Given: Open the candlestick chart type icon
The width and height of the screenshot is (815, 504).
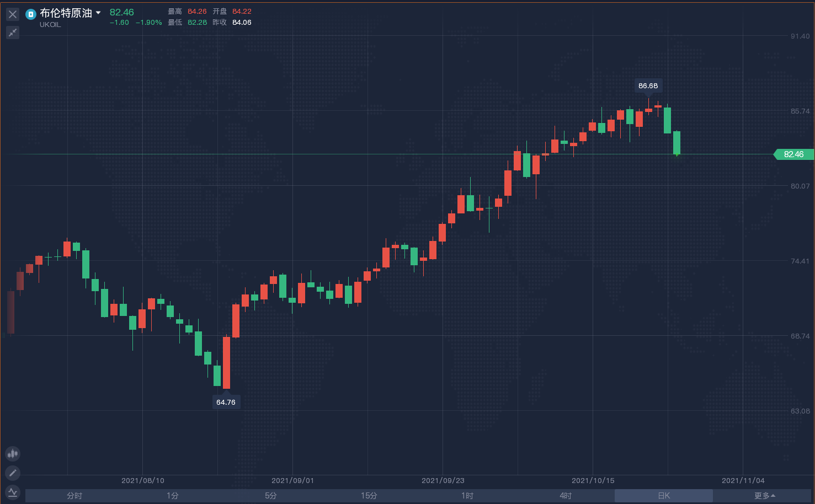Looking at the screenshot, I should coord(13,454).
